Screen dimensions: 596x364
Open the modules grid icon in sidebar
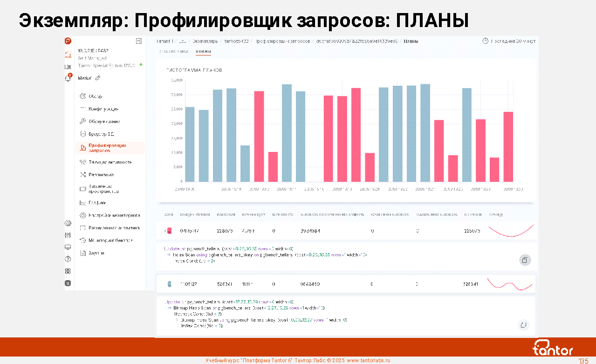tap(68, 271)
